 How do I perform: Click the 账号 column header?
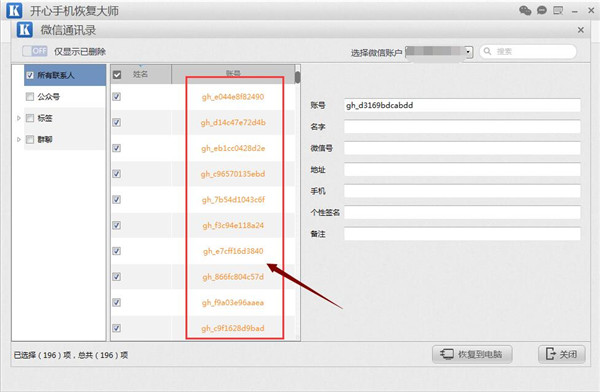pyautogui.click(x=233, y=74)
